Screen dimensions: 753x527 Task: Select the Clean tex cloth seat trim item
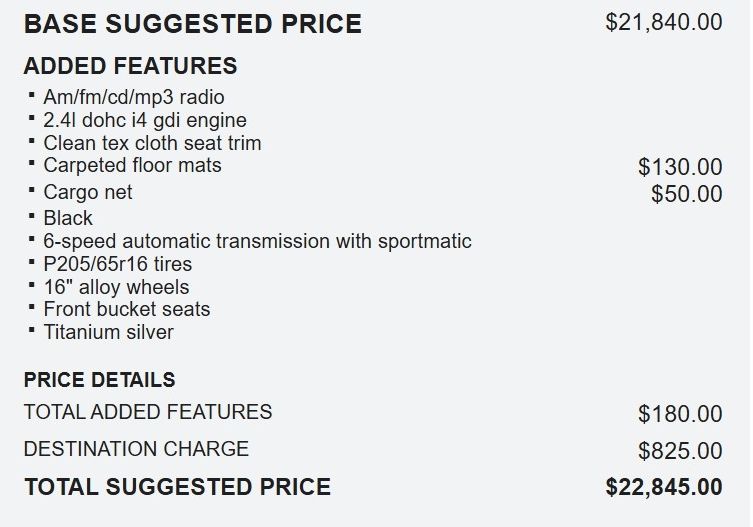click(152, 143)
